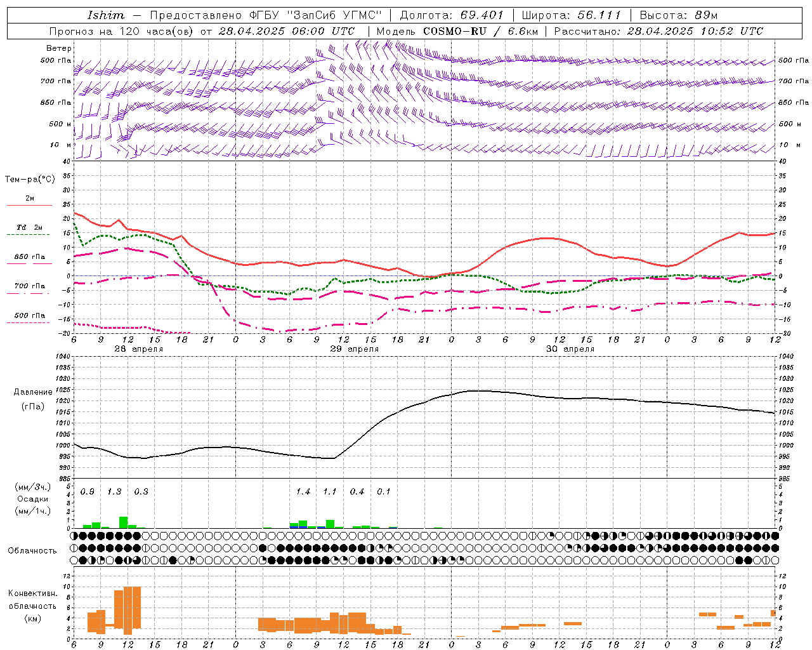Click the "(мм/3ч.)" precipitation unit label

pos(33,487)
